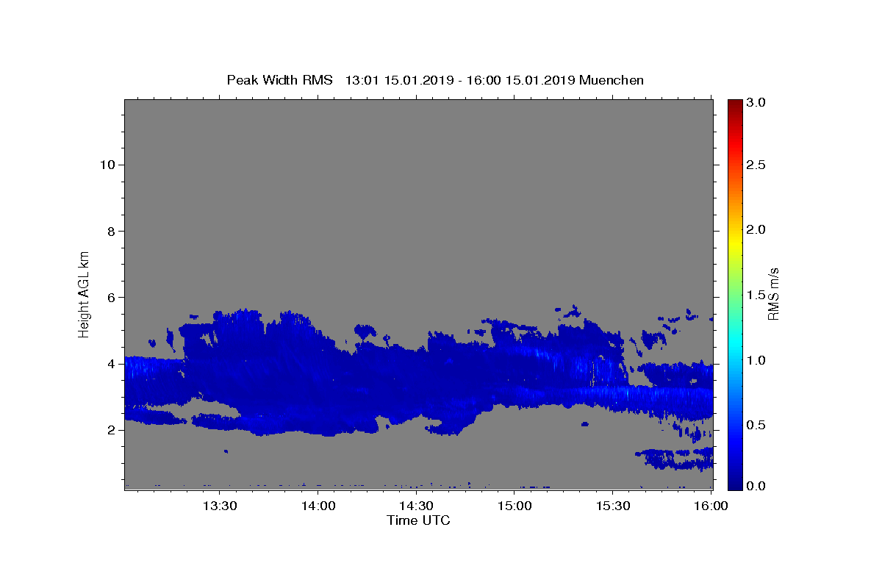The height and width of the screenshot is (588, 882).
Task: Click the 'Time UTC' axis label
Action: pyautogui.click(x=418, y=520)
